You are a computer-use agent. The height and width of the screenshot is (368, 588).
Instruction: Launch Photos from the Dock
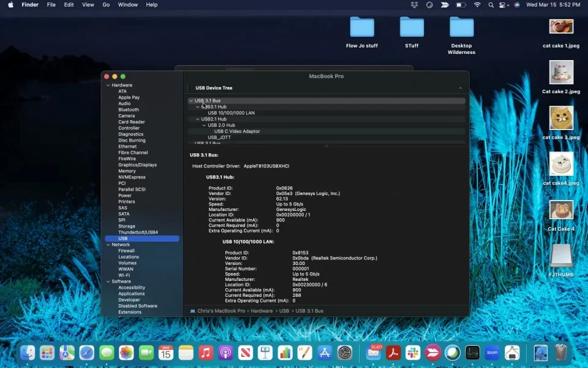[126, 353]
